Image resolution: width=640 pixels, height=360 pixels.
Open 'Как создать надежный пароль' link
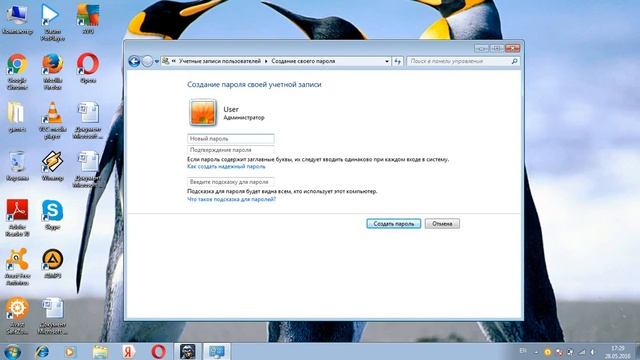[x=226, y=167]
